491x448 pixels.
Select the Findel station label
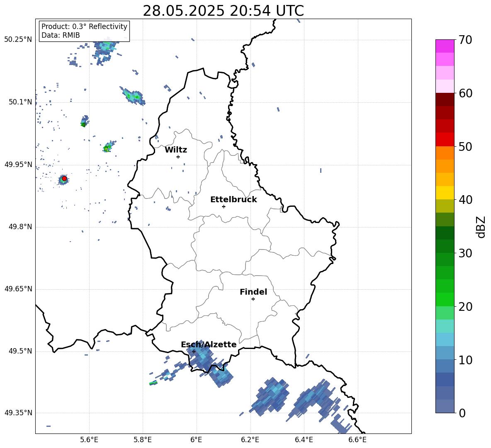(253, 292)
